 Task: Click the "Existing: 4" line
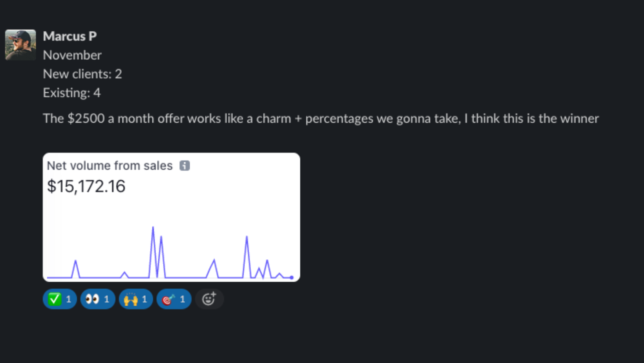tap(72, 93)
